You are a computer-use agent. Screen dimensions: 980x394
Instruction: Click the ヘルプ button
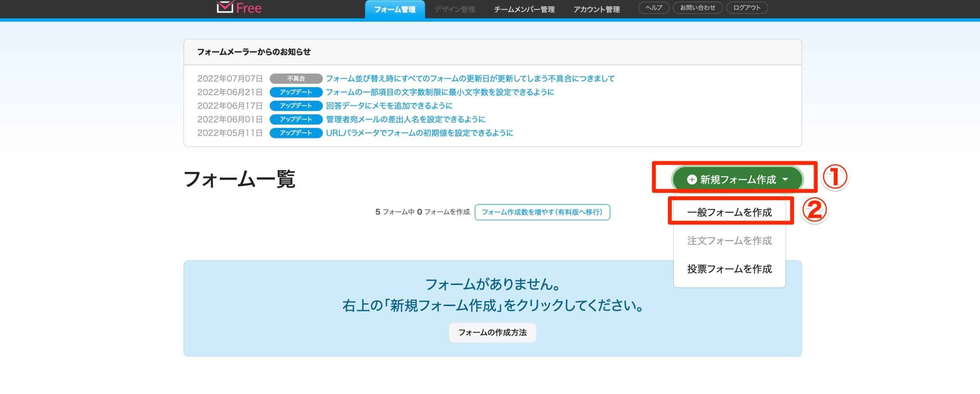653,7
